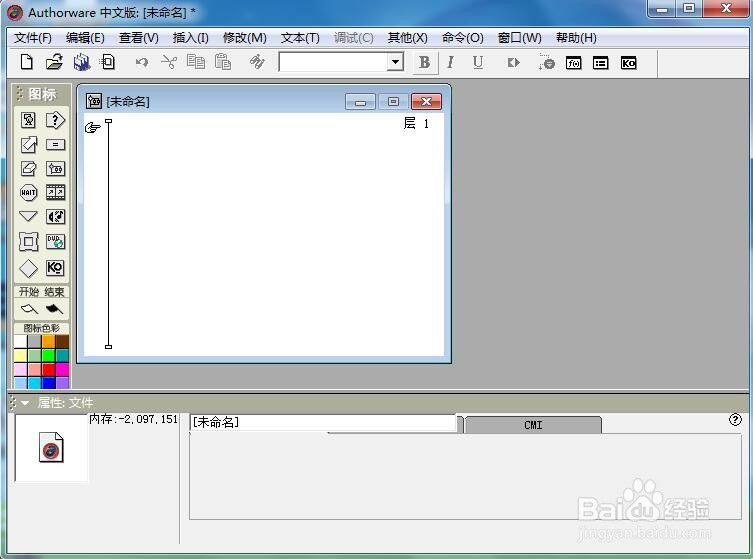Pick the black Stop flag
This screenshot has height=559, width=753.
click(54, 308)
